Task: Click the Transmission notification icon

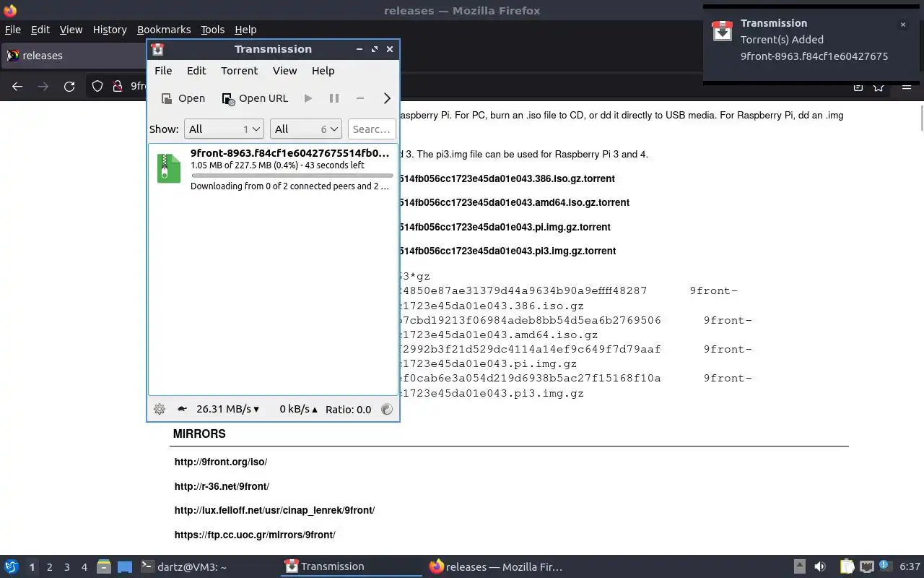Action: (x=722, y=31)
